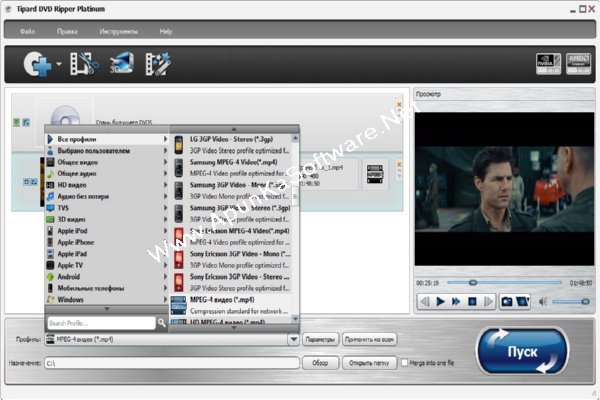Image resolution: width=600 pixels, height=400 pixels.
Task: Open the 3D settings tool
Action: (x=122, y=63)
